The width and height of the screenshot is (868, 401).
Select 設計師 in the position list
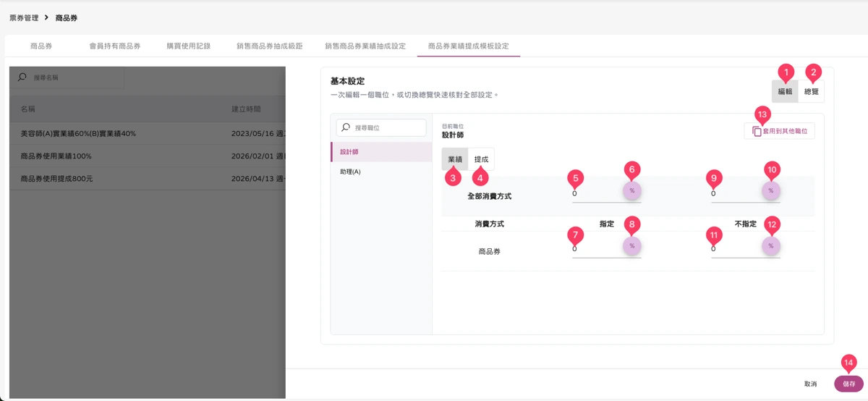pos(381,152)
